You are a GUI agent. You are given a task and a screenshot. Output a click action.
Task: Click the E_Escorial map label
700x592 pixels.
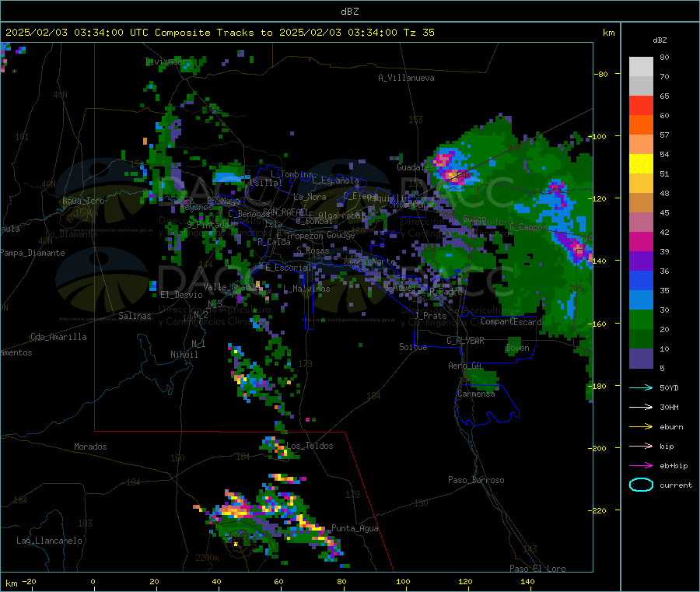click(289, 268)
